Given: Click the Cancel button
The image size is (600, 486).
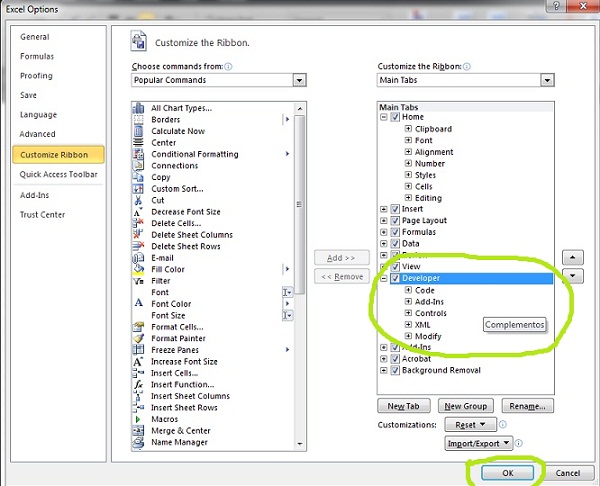Looking at the screenshot, I should click(x=568, y=473).
